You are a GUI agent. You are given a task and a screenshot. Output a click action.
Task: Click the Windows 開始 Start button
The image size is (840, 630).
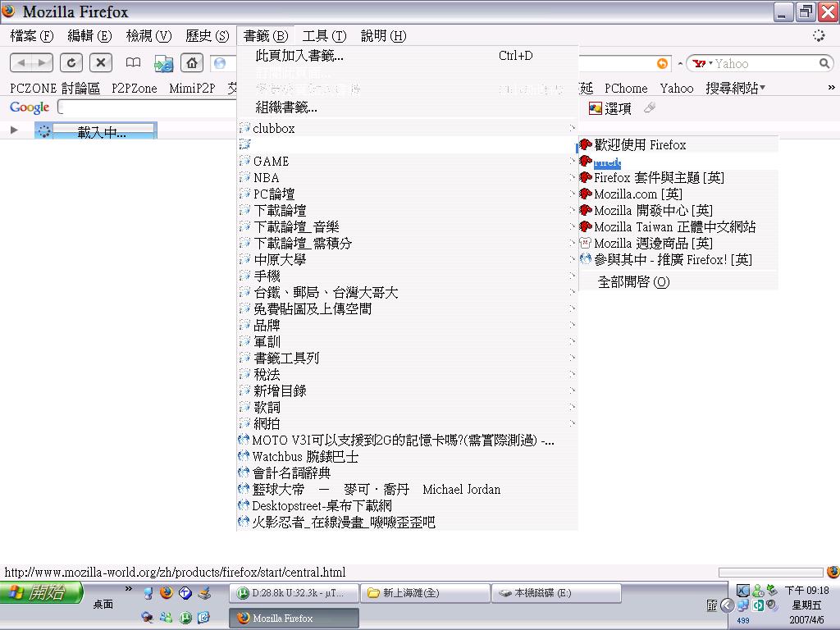point(41,593)
